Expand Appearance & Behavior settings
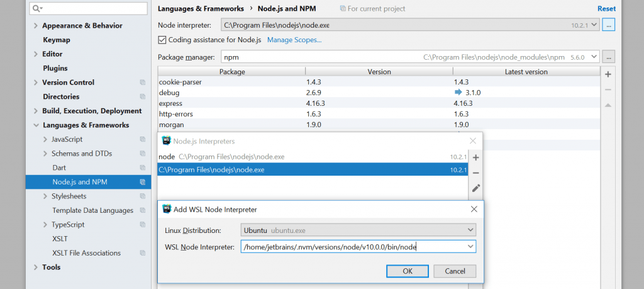The width and height of the screenshot is (644, 289). 36,25
